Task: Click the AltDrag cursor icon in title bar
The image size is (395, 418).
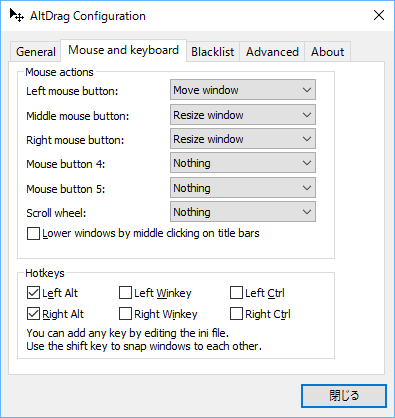Action: pyautogui.click(x=17, y=15)
